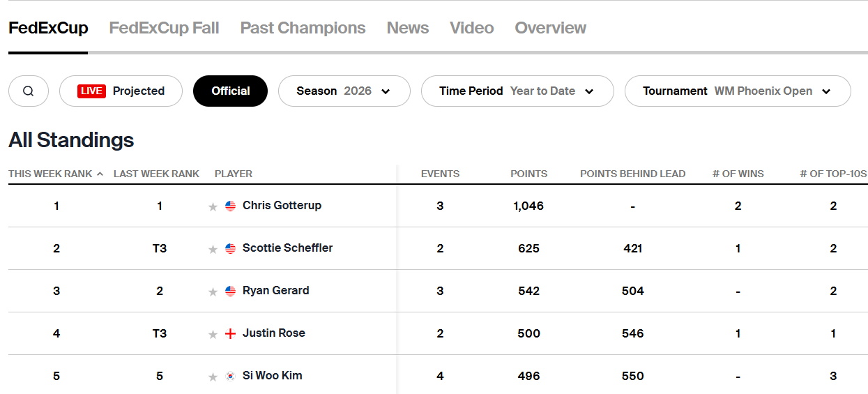Favorite Si Woo Kim with the star icon

(213, 377)
